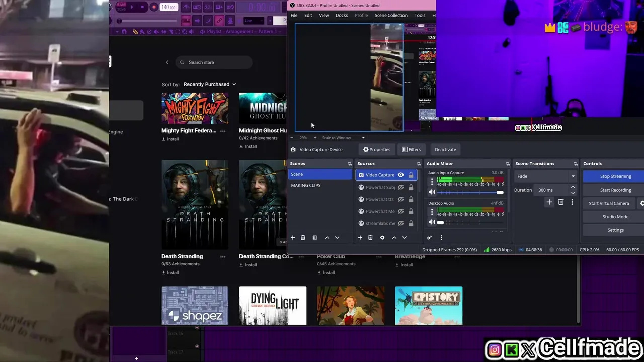The height and width of the screenshot is (362, 644).
Task: Open advanced audio properties in Audio Mixer toolbar
Action: click(429, 238)
